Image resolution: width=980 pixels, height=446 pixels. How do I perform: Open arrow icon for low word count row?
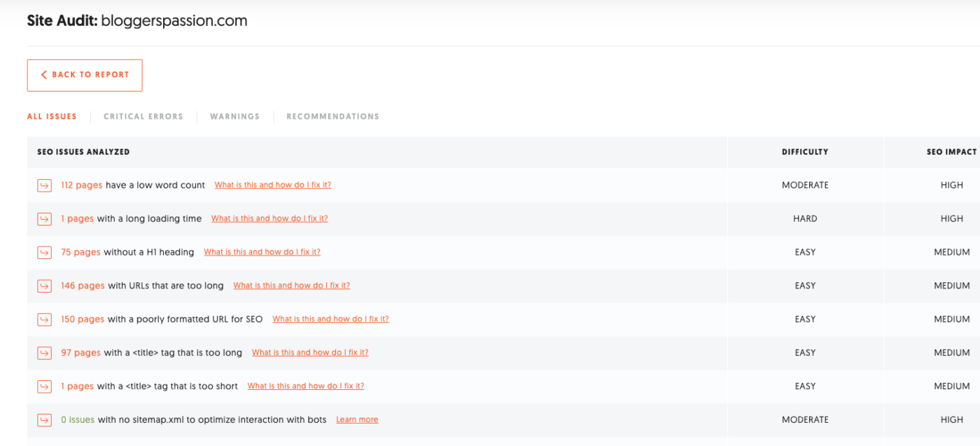44,186
